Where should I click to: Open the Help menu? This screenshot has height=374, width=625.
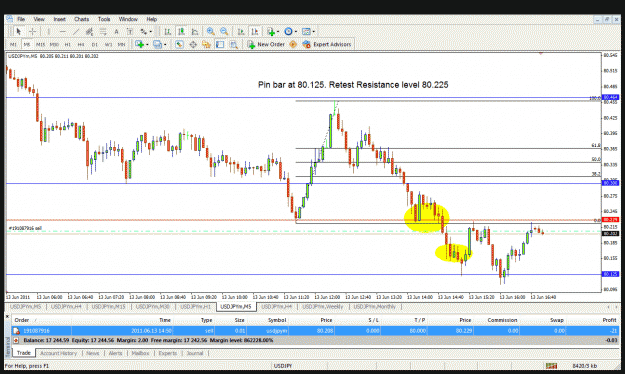151,19
